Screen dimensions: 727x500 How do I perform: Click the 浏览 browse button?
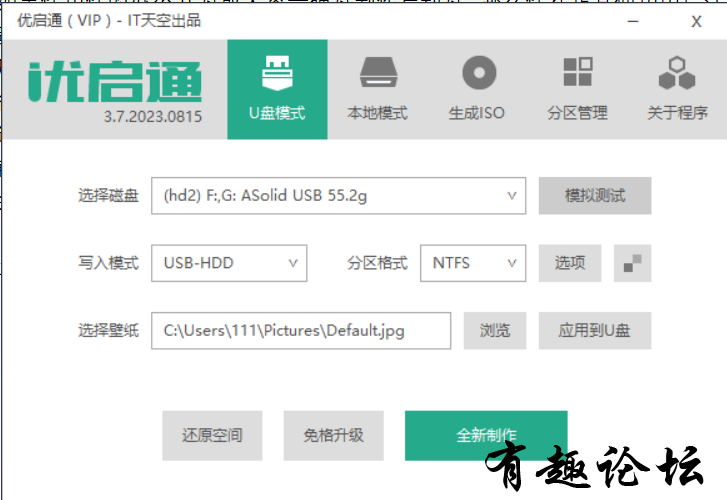click(x=495, y=331)
